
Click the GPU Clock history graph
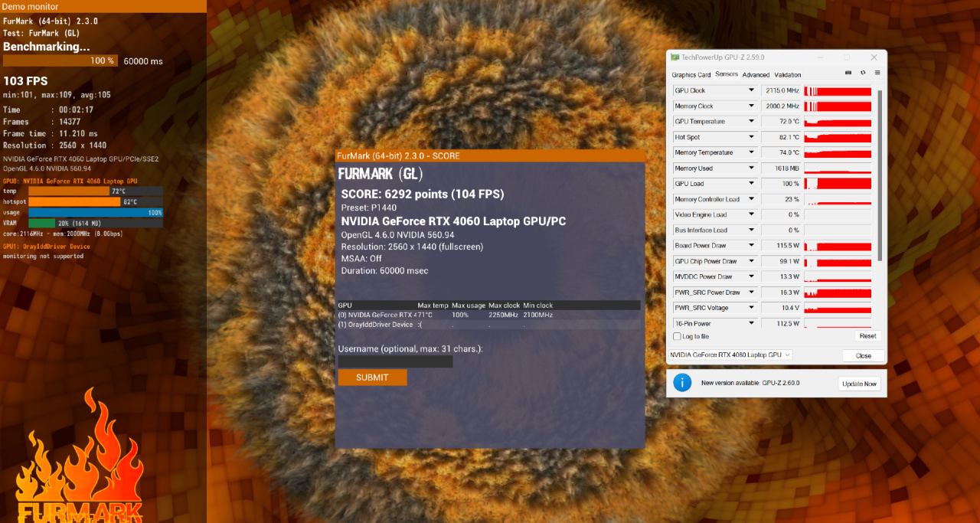click(838, 90)
